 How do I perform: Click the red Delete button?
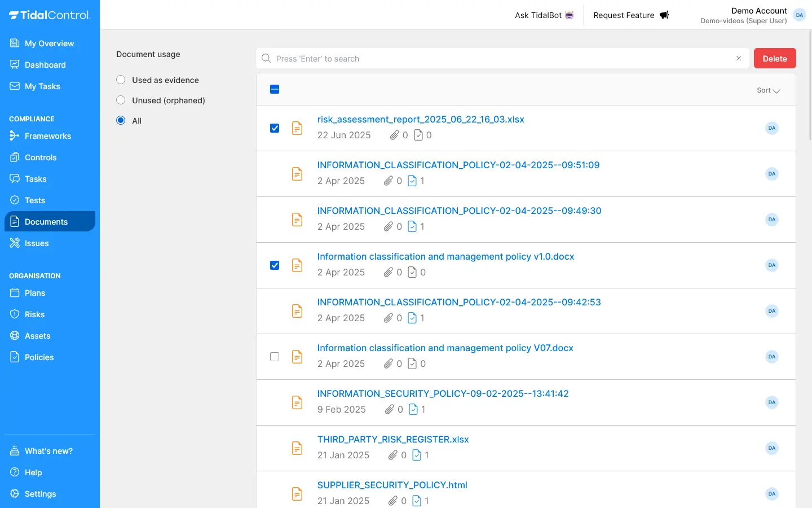coord(774,58)
